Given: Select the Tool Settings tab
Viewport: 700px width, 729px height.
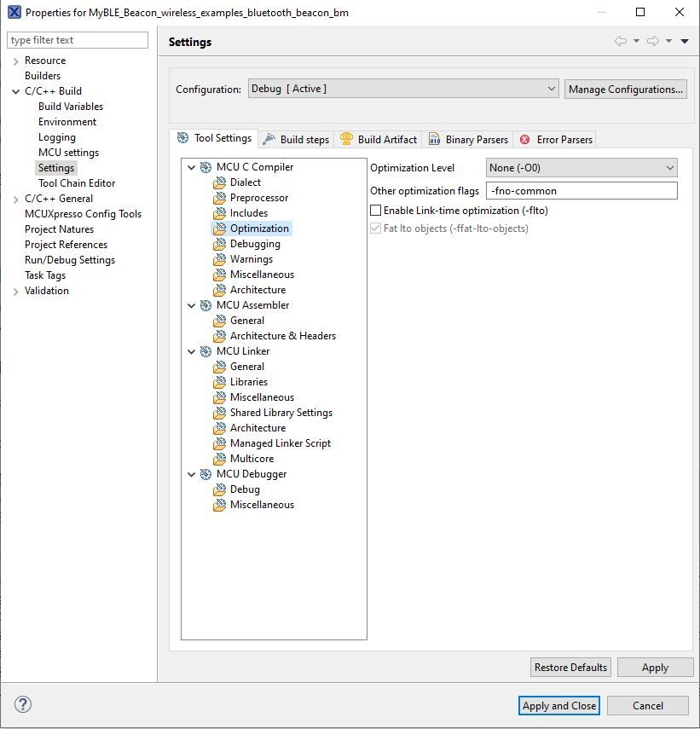Looking at the screenshot, I should click(214, 138).
